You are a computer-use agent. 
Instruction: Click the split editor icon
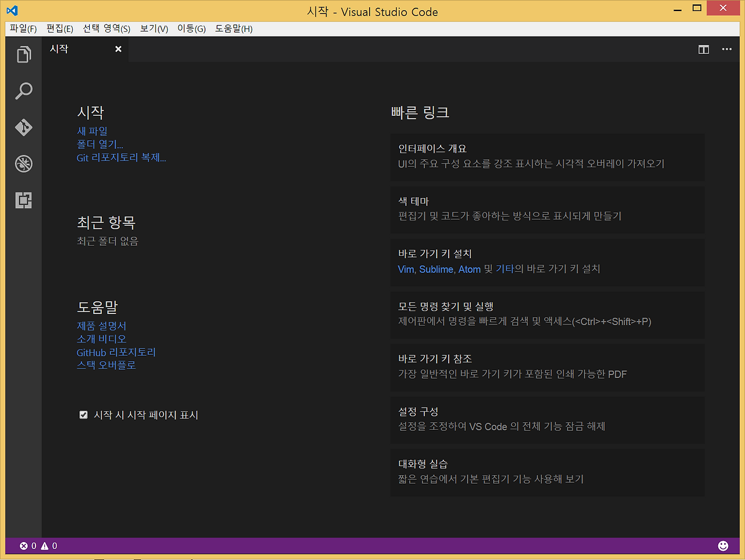(x=704, y=49)
